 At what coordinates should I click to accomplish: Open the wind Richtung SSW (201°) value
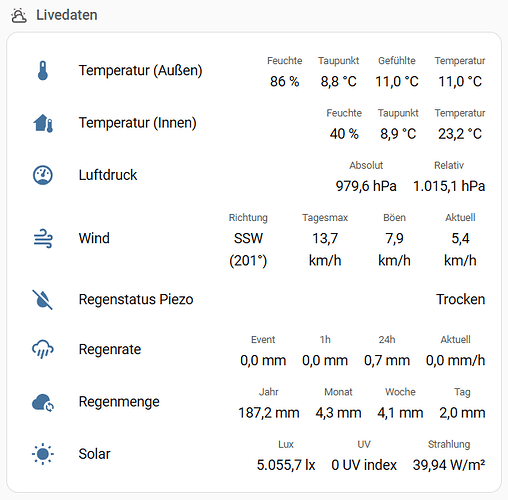click(248, 249)
